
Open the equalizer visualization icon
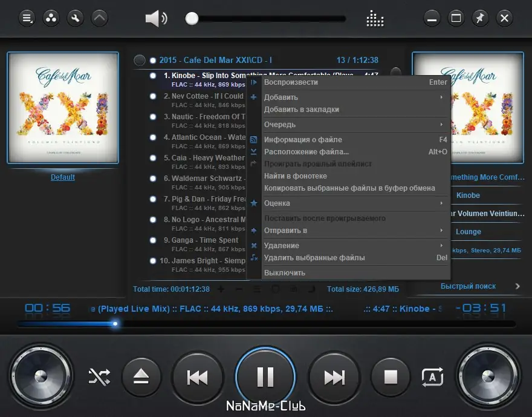pos(375,18)
